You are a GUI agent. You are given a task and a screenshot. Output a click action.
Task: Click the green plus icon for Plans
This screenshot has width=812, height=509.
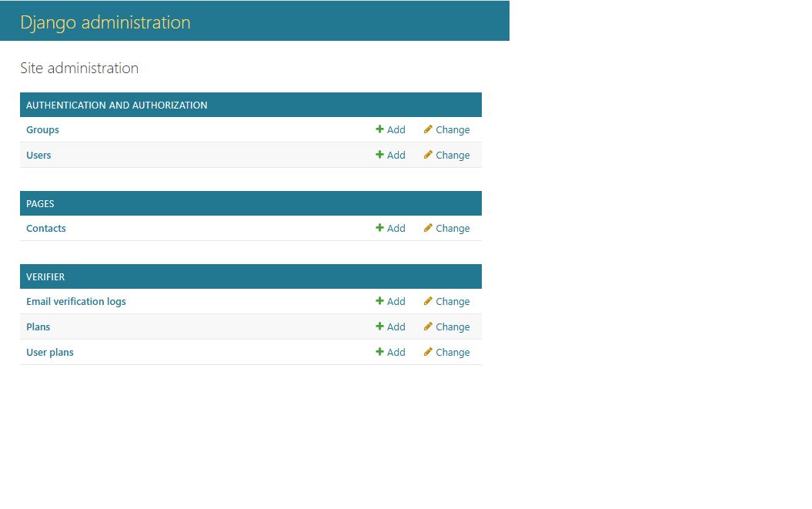click(x=379, y=326)
